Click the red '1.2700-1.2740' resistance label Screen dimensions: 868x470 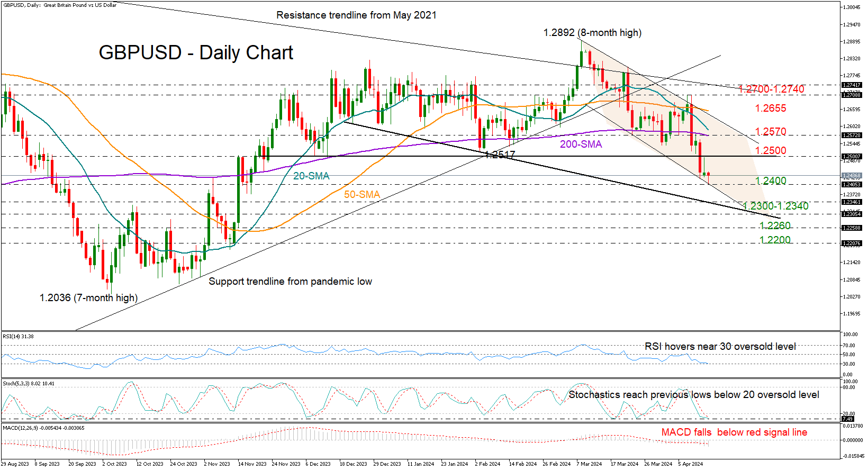click(x=771, y=89)
